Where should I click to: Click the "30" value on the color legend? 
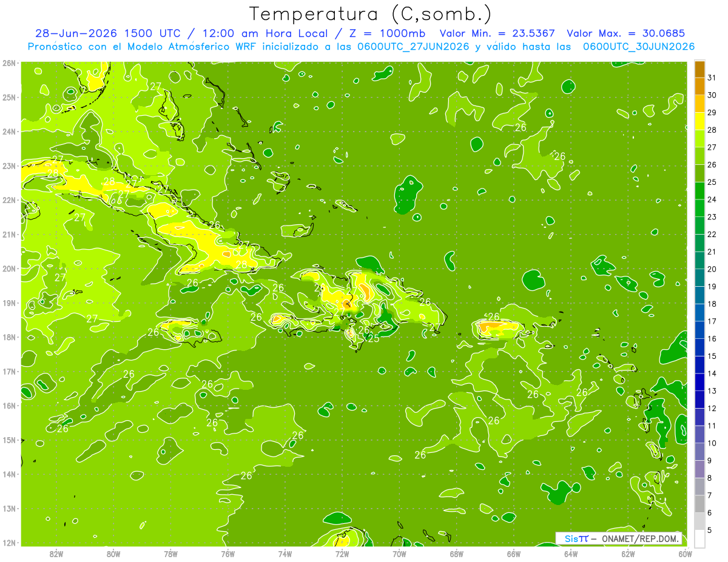[712, 95]
